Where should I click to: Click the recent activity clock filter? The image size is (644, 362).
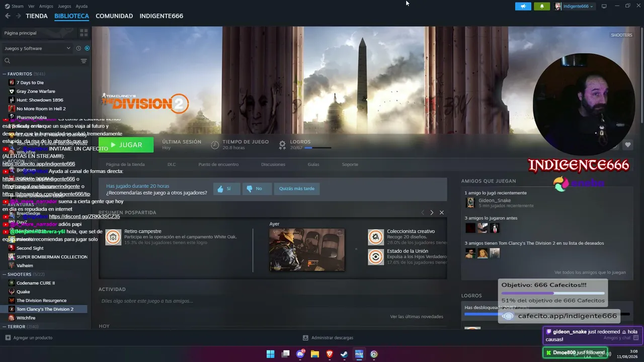coord(78,48)
